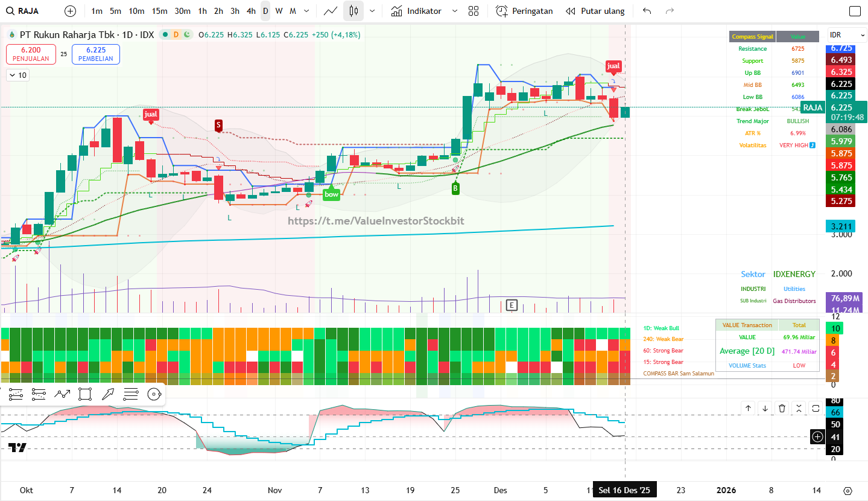Click the 6.225 PEMBELIAN buy button
This screenshot has width=868, height=501.
click(96, 54)
